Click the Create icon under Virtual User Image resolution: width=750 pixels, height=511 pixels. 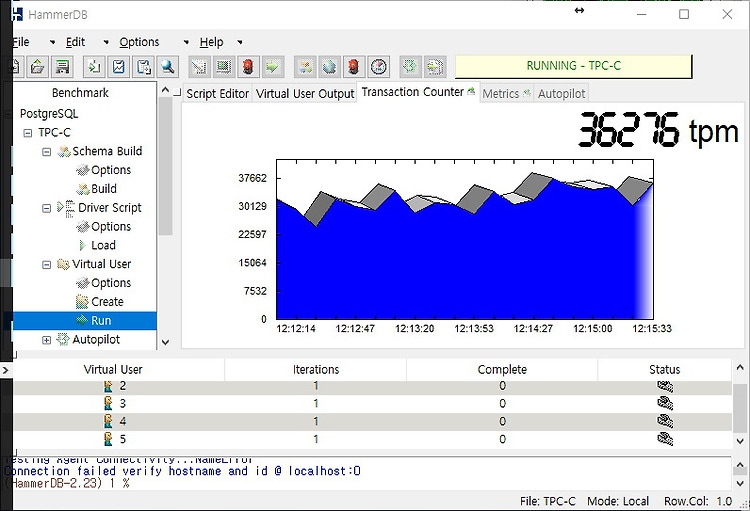click(82, 302)
